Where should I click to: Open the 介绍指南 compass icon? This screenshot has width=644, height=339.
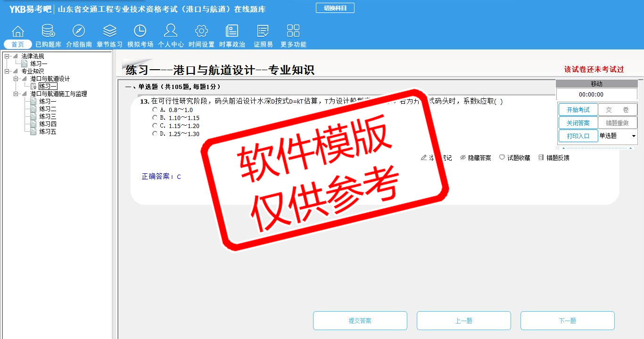(79, 32)
